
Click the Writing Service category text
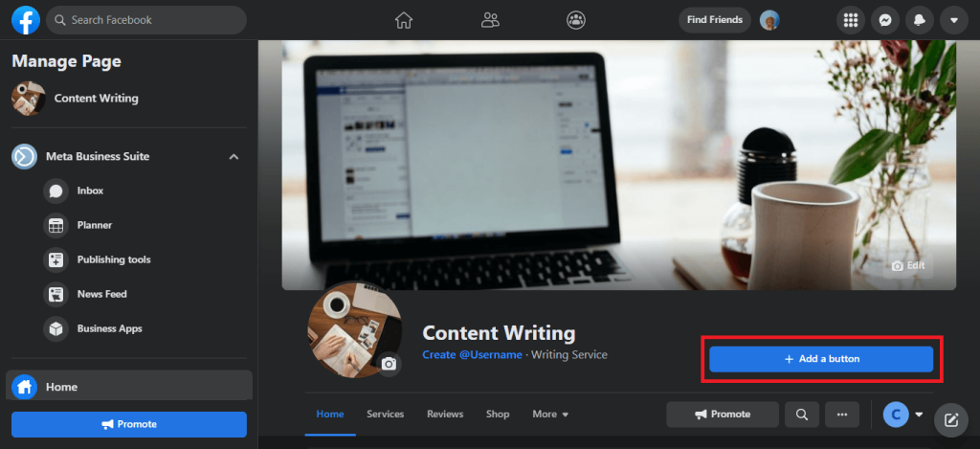point(569,355)
